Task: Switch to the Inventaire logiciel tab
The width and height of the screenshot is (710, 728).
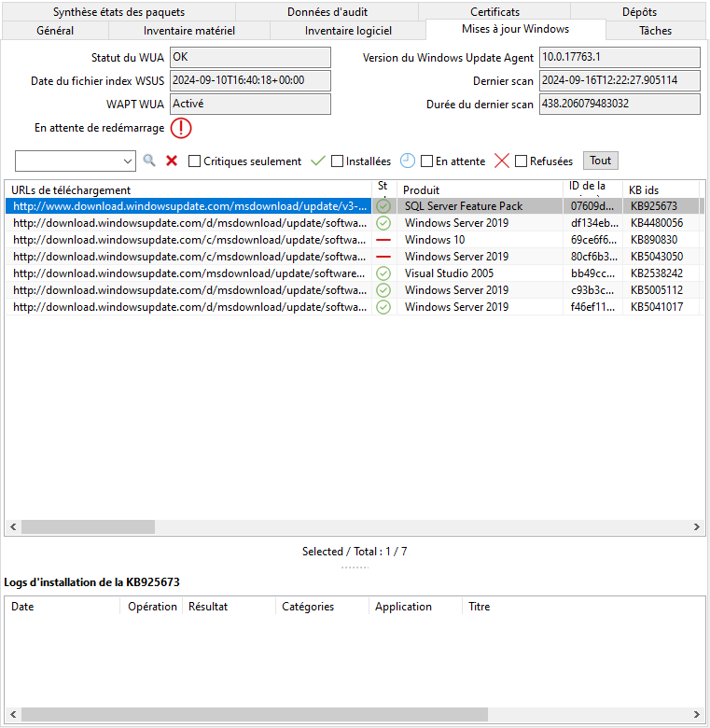Action: coord(348,31)
